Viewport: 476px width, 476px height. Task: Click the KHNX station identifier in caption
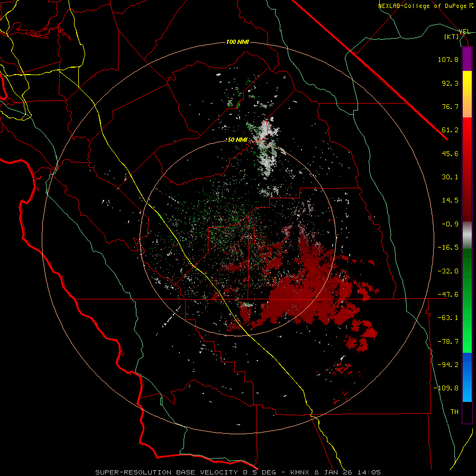coord(300,472)
